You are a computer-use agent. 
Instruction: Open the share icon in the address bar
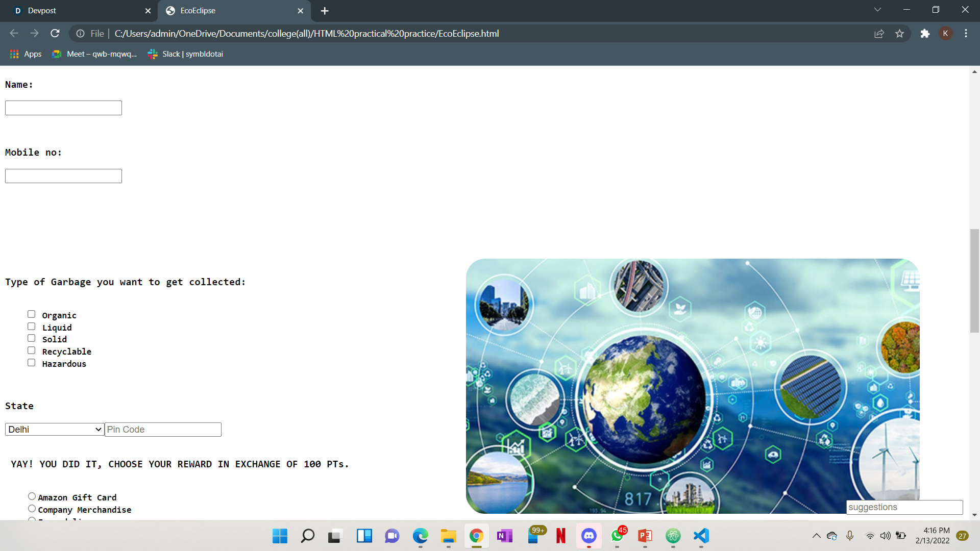[x=879, y=33]
